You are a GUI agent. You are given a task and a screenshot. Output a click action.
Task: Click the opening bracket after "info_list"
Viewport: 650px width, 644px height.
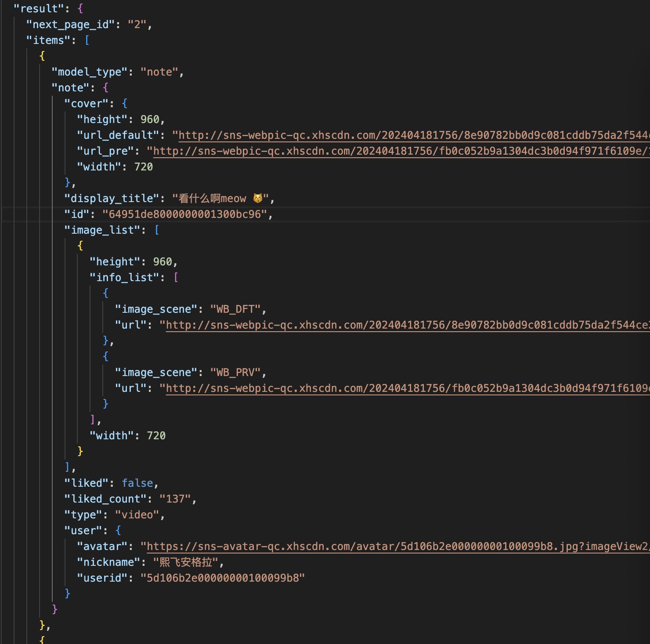point(176,278)
